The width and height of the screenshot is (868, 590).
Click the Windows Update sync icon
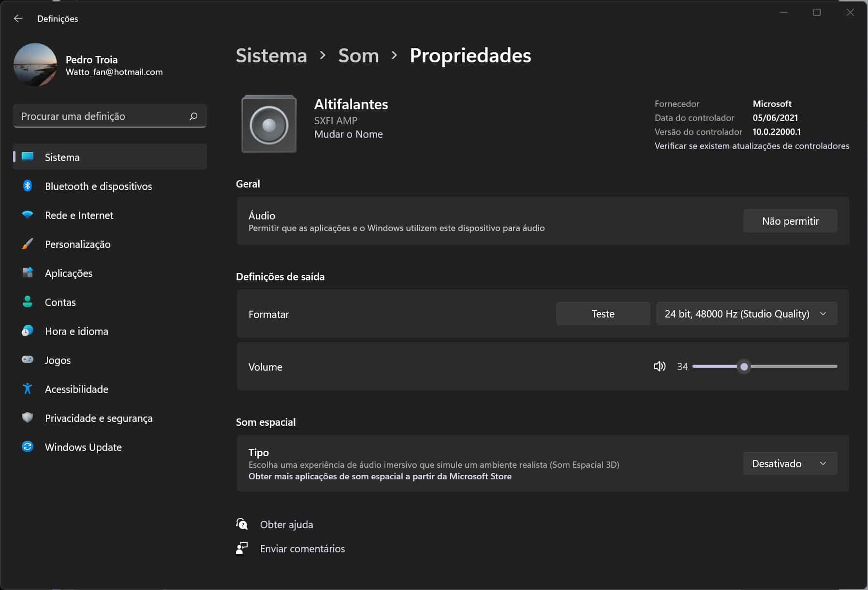tap(28, 447)
